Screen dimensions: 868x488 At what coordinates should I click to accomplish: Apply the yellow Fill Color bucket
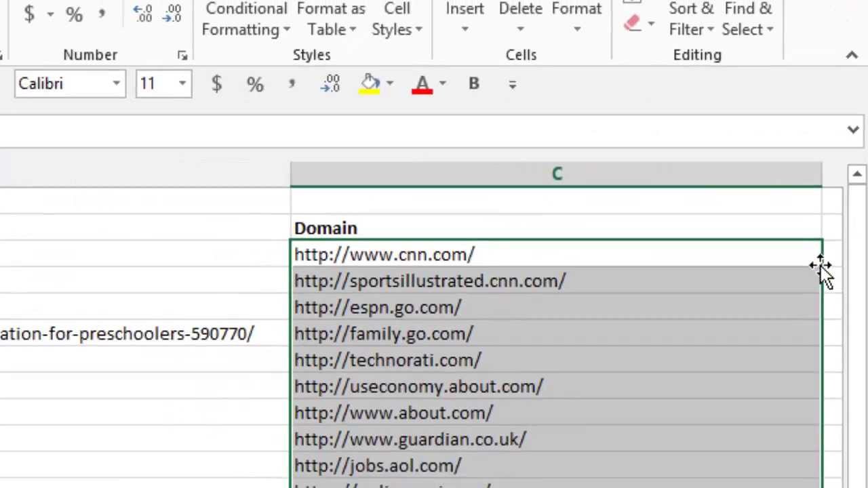pos(370,84)
